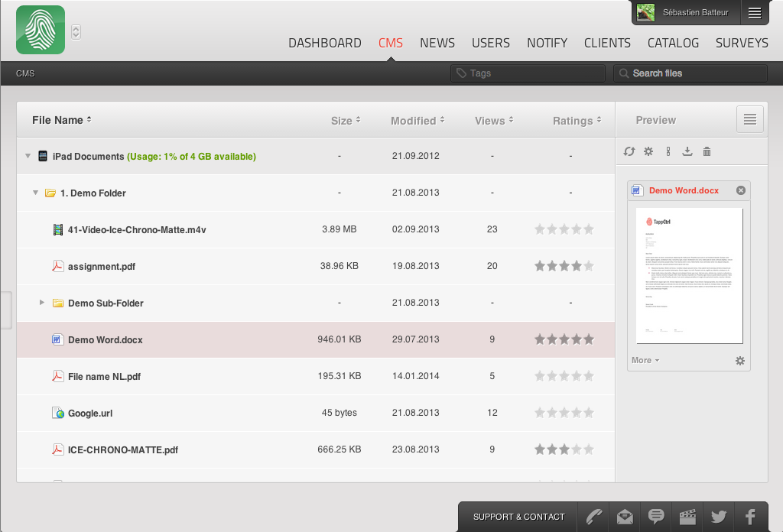Select the ICE-CHRONO-MATTE.pdf file row

[x=122, y=449]
